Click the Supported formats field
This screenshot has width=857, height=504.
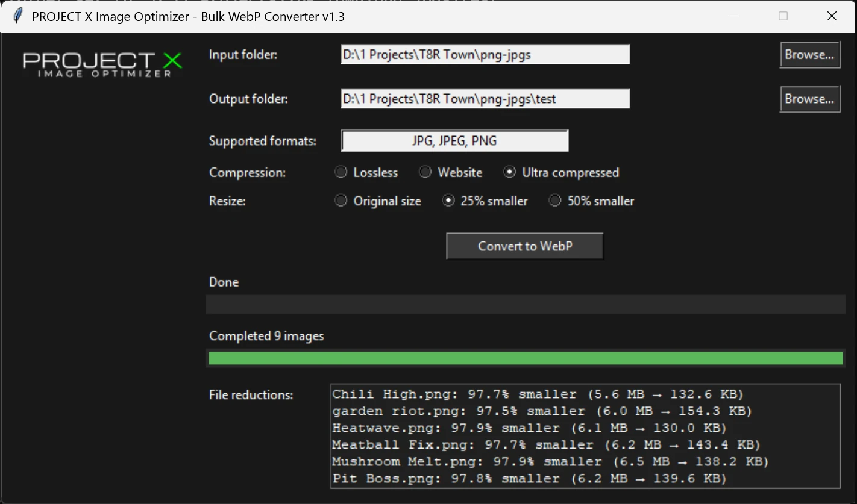click(x=454, y=140)
